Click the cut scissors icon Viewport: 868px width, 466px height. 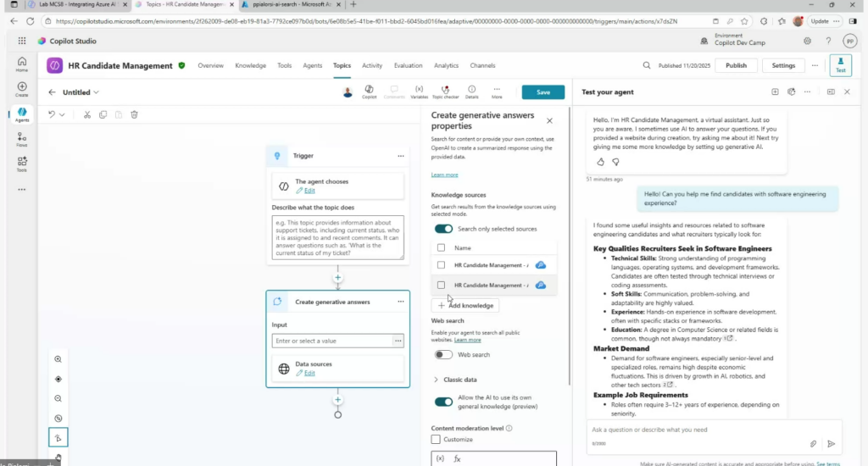point(87,114)
